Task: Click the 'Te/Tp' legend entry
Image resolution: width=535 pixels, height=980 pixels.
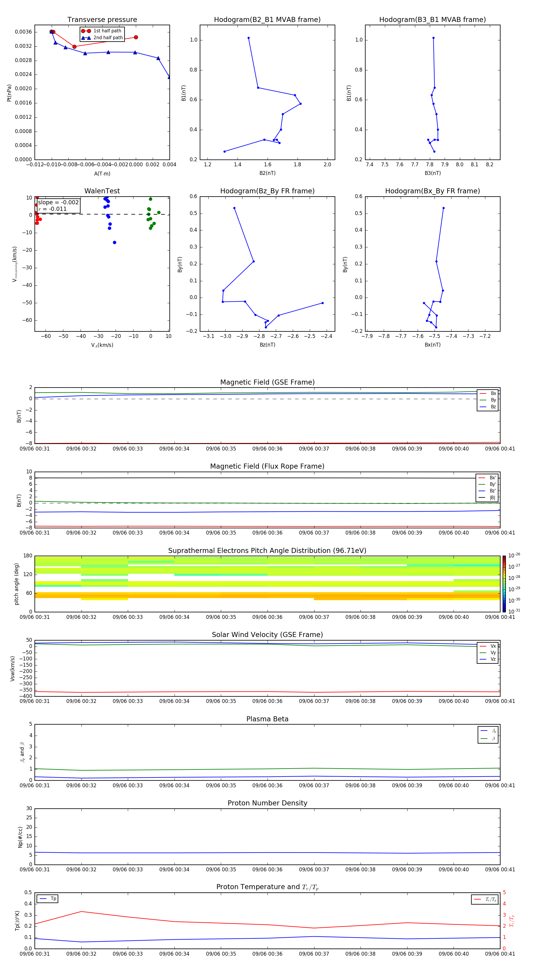Action: click(x=485, y=899)
